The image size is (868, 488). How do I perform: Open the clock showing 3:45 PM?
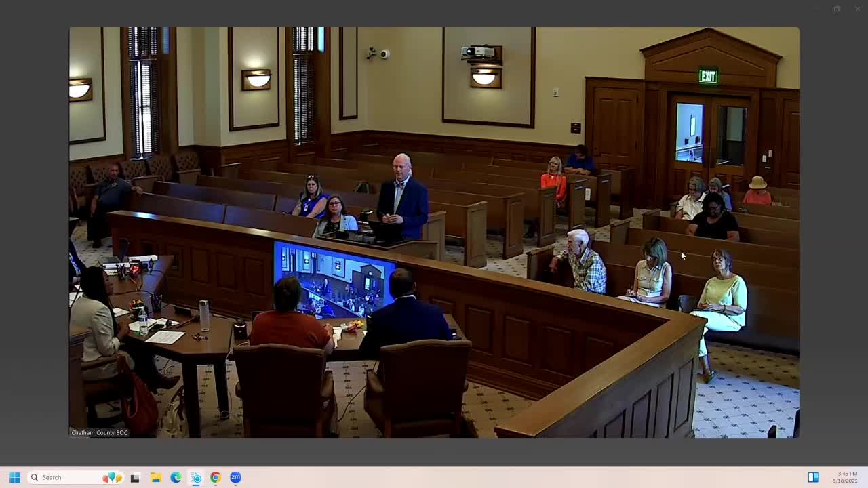coord(847,474)
